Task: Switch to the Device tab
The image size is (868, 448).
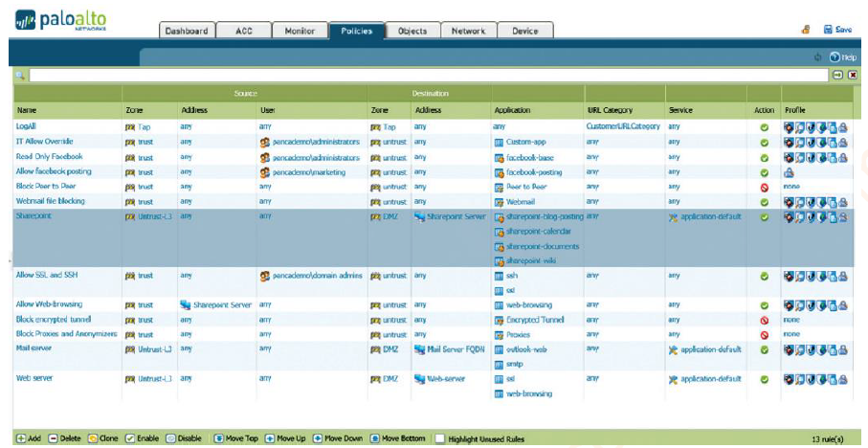Action: point(524,31)
